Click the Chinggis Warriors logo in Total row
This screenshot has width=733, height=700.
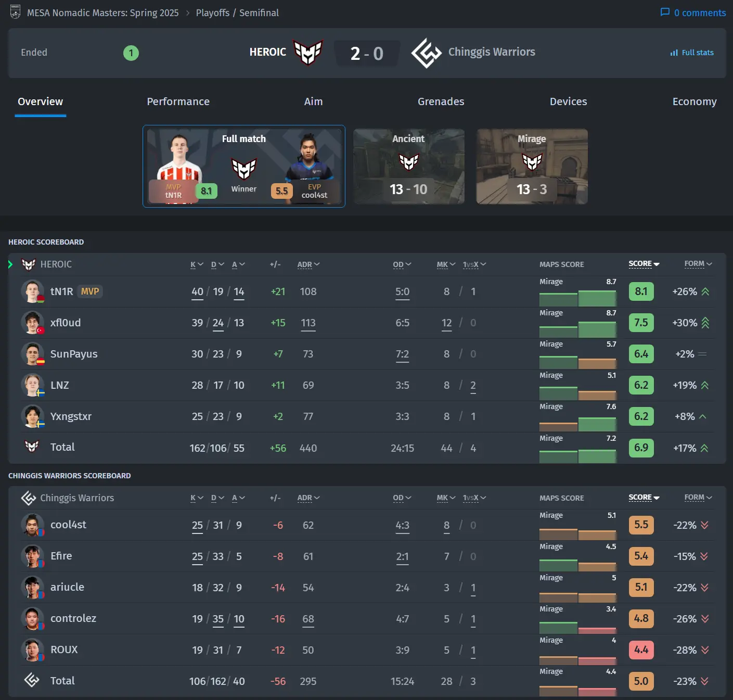coord(32,680)
